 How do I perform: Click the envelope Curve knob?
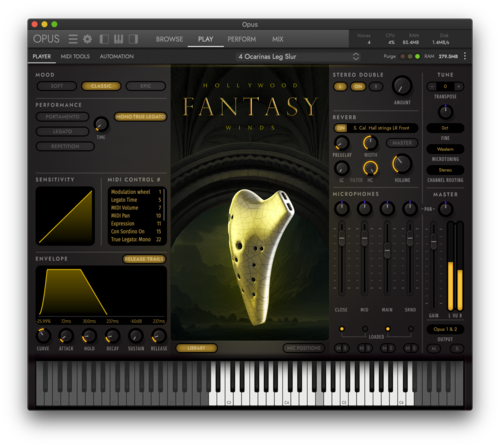pyautogui.click(x=43, y=336)
